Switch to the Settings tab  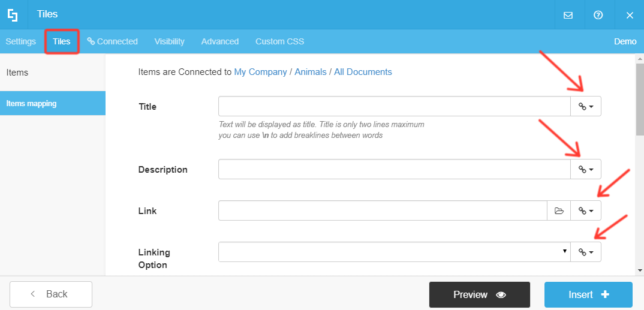click(20, 41)
